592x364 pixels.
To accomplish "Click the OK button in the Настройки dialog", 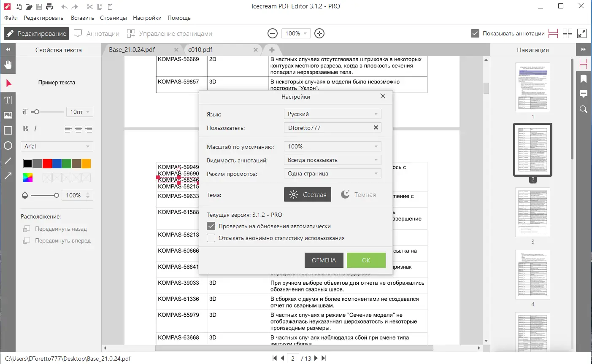I will 366,260.
